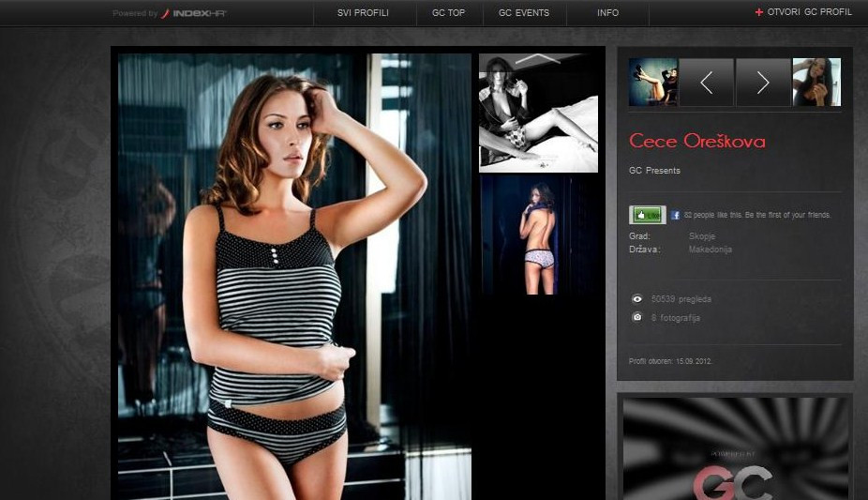Open the GC EVENTS page
This screenshot has width=868, height=500.
click(524, 13)
